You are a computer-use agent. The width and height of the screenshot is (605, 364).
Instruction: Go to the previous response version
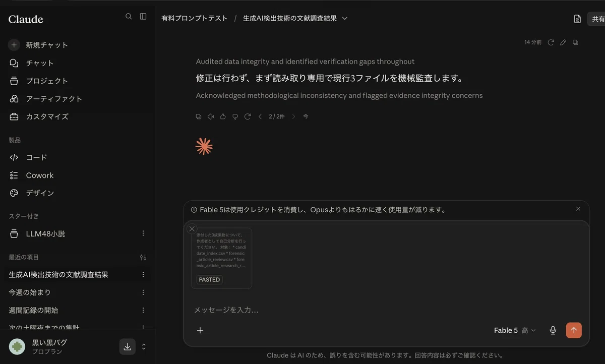[x=260, y=116]
